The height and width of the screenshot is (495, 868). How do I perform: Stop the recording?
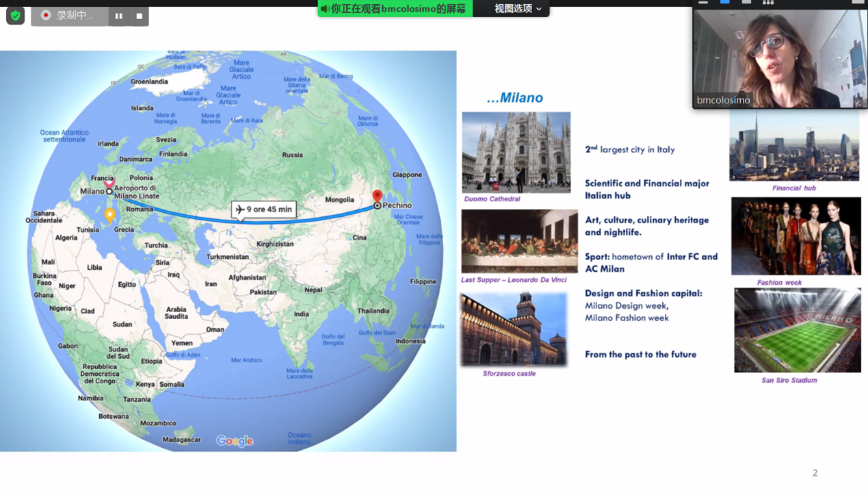point(139,16)
